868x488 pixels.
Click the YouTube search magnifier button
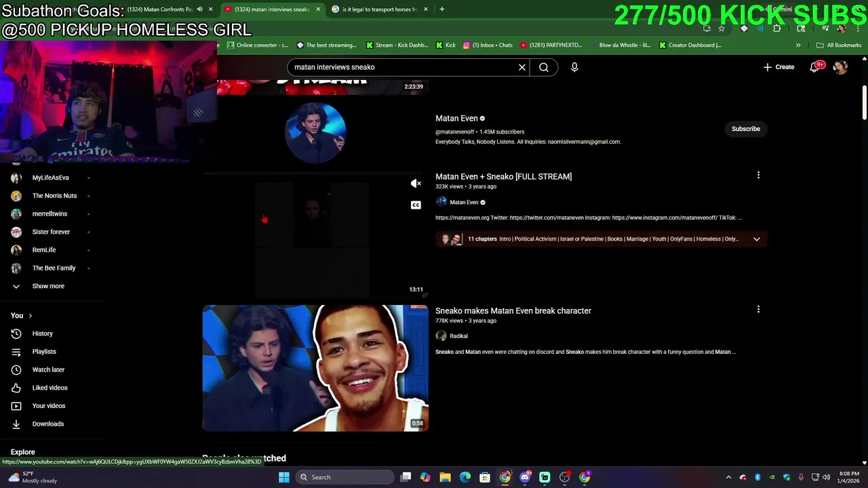544,67
